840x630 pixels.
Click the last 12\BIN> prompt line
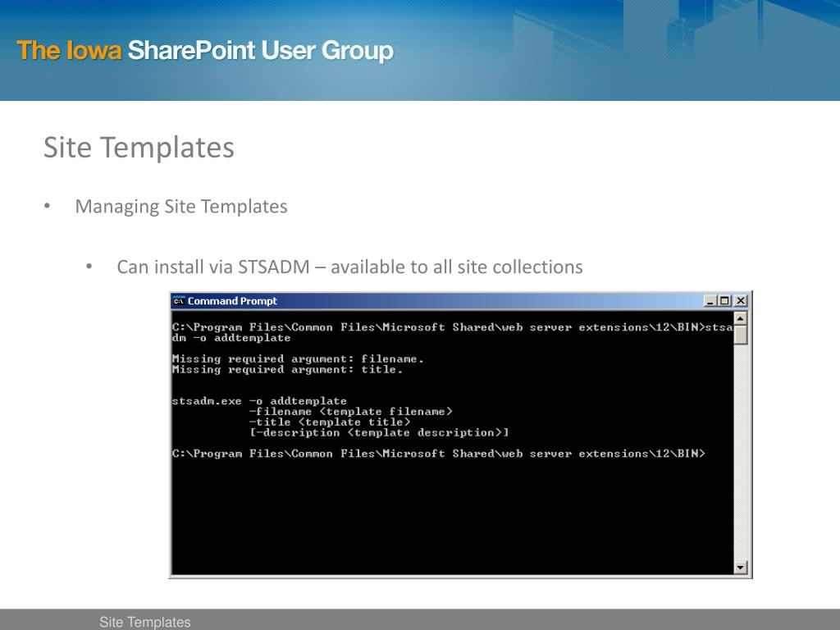click(439, 454)
